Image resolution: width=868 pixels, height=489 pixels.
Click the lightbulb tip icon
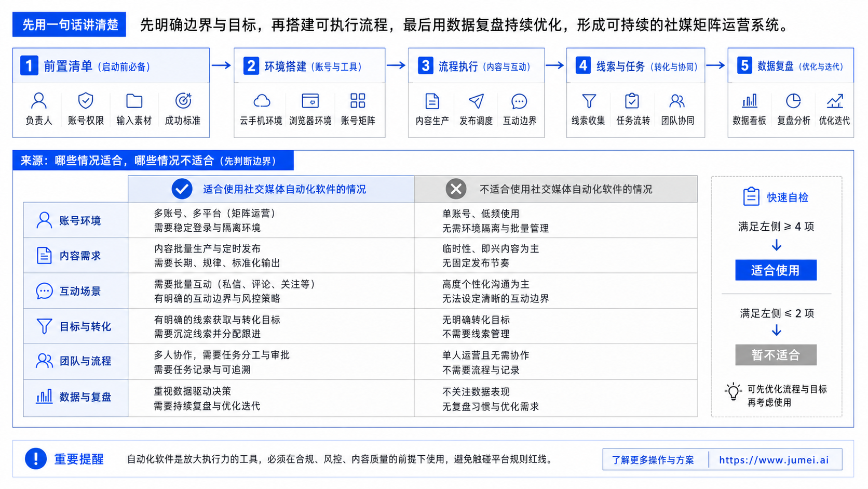pos(733,392)
